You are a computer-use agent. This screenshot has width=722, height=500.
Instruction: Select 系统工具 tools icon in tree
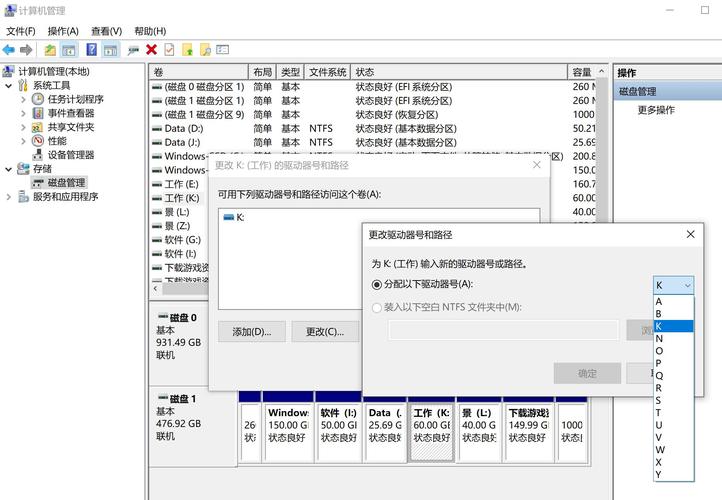point(23,85)
